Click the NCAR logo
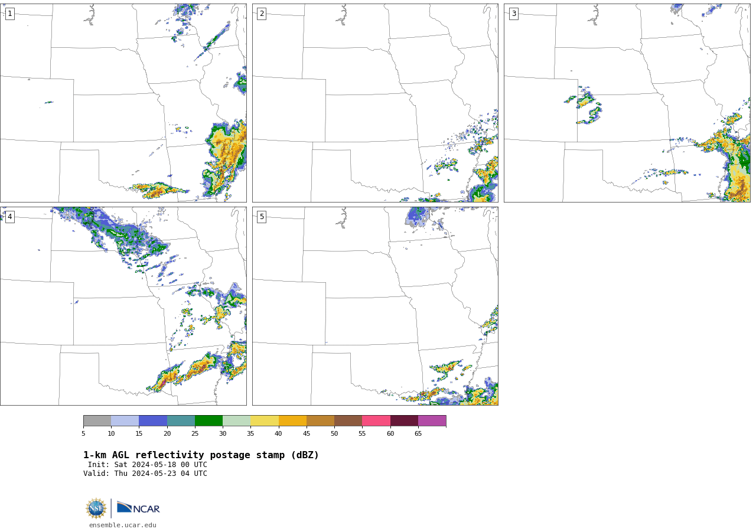Screen dimensions: 756x532 click(x=138, y=508)
